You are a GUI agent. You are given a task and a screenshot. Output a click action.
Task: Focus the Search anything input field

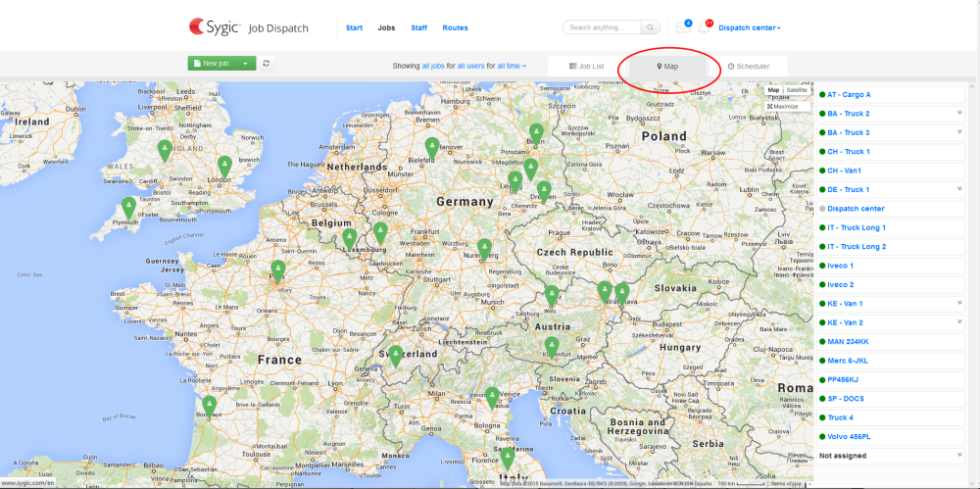(602, 27)
